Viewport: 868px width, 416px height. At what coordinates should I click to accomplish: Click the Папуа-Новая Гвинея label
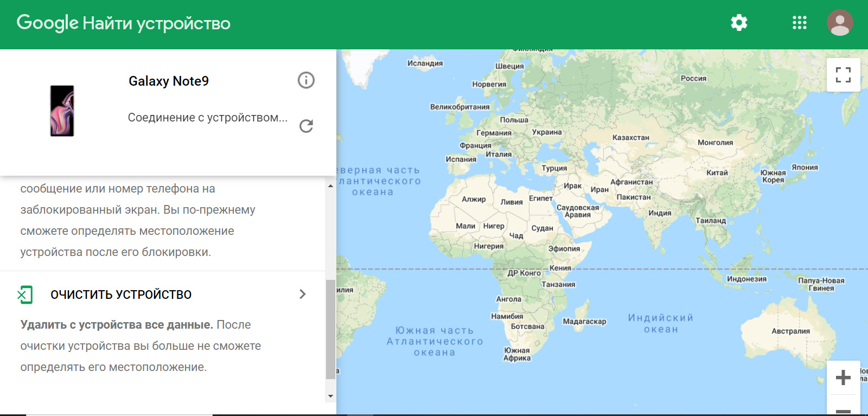(x=821, y=285)
